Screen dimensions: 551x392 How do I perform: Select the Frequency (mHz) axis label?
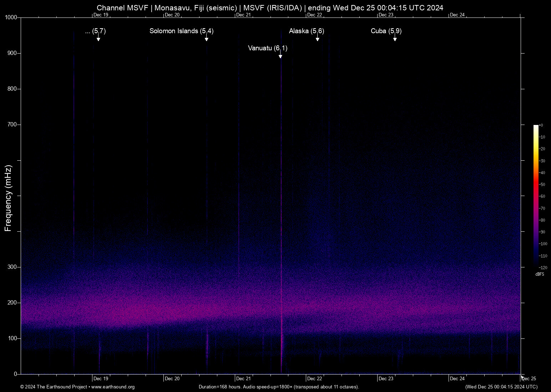9,196
